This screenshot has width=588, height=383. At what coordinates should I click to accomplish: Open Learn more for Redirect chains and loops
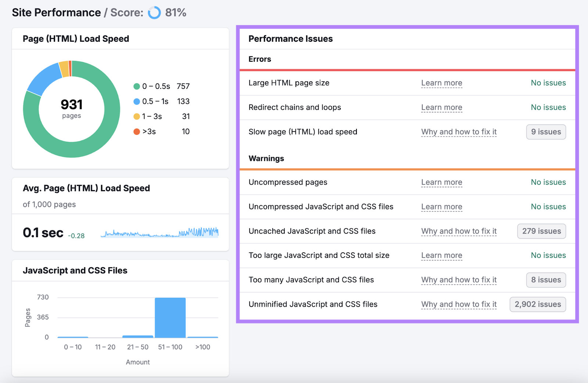pyautogui.click(x=441, y=107)
